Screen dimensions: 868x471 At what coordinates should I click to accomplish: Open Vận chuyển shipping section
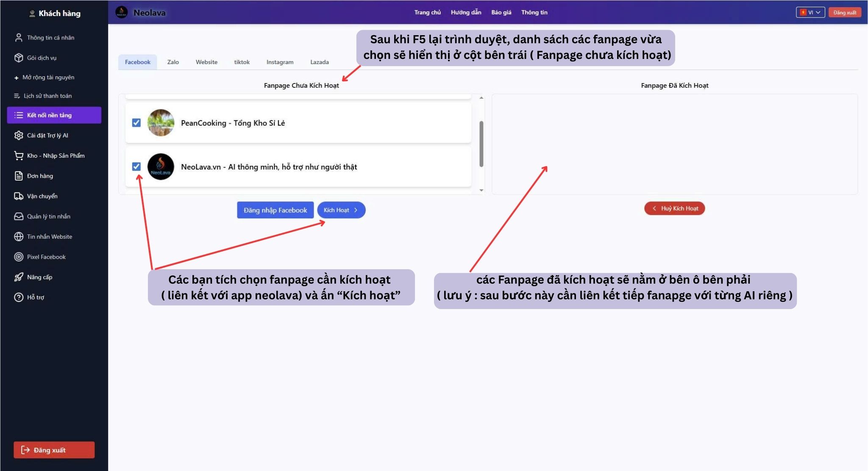42,196
